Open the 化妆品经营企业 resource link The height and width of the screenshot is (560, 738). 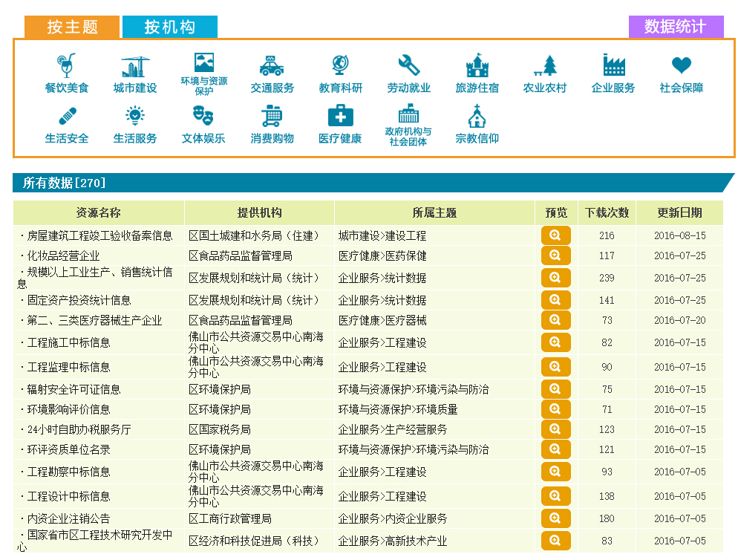tap(63, 255)
